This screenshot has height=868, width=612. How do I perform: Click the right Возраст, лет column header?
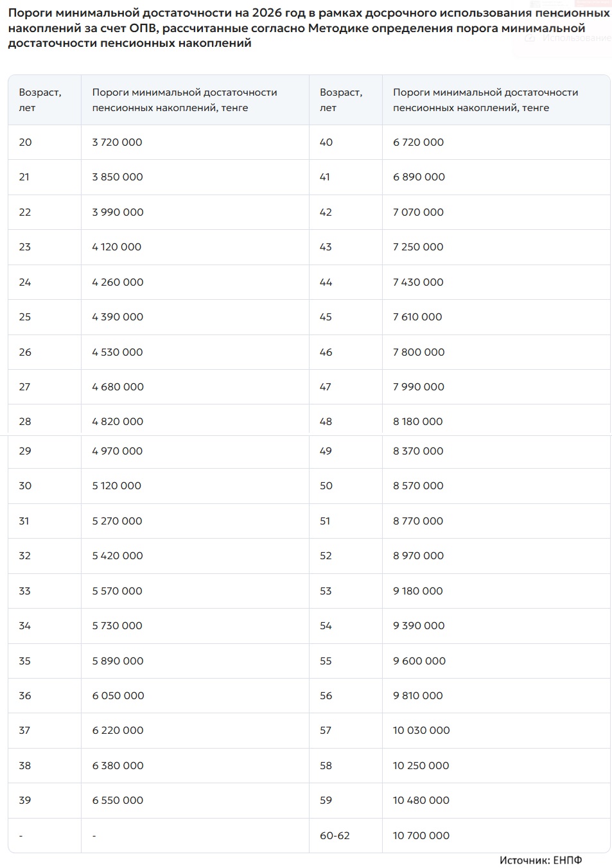[341, 100]
